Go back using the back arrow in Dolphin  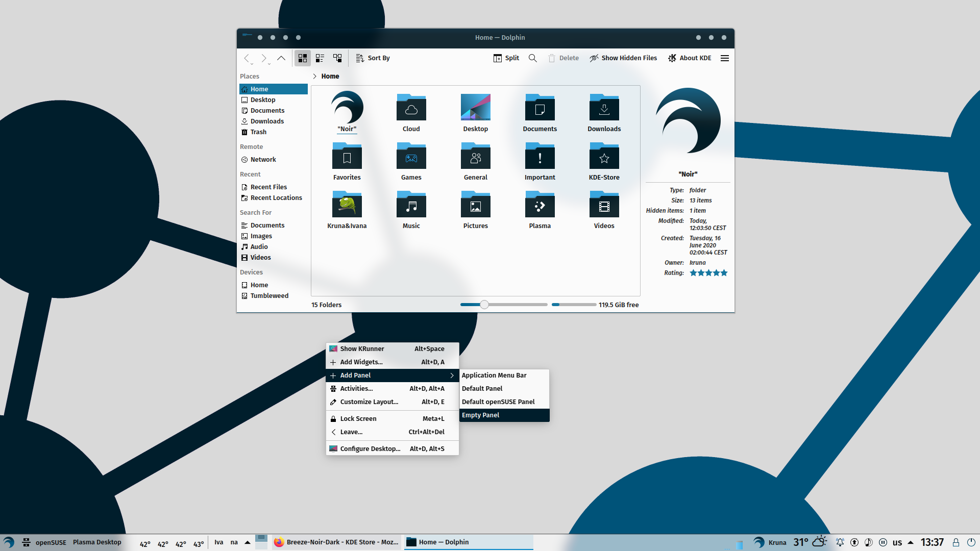pyautogui.click(x=247, y=58)
